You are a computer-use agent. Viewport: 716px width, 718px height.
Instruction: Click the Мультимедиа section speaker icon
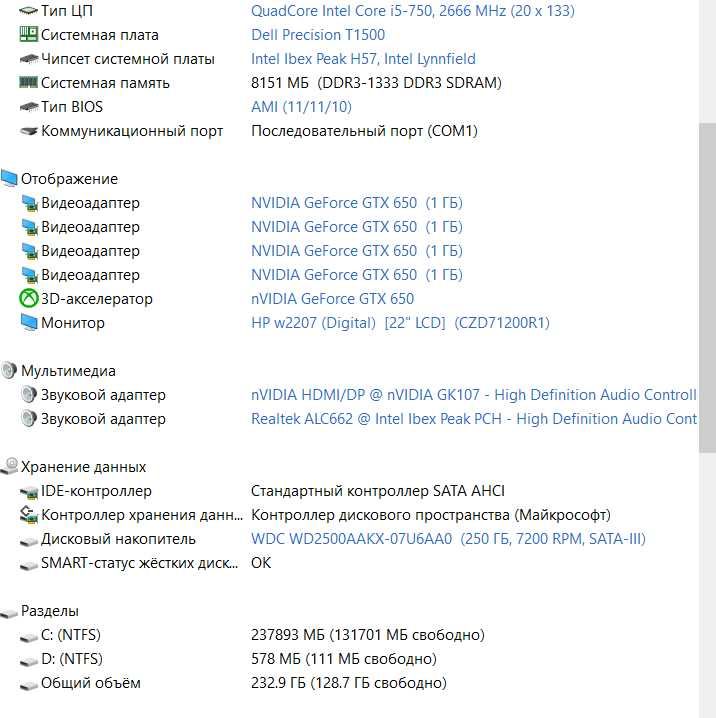(x=9, y=370)
